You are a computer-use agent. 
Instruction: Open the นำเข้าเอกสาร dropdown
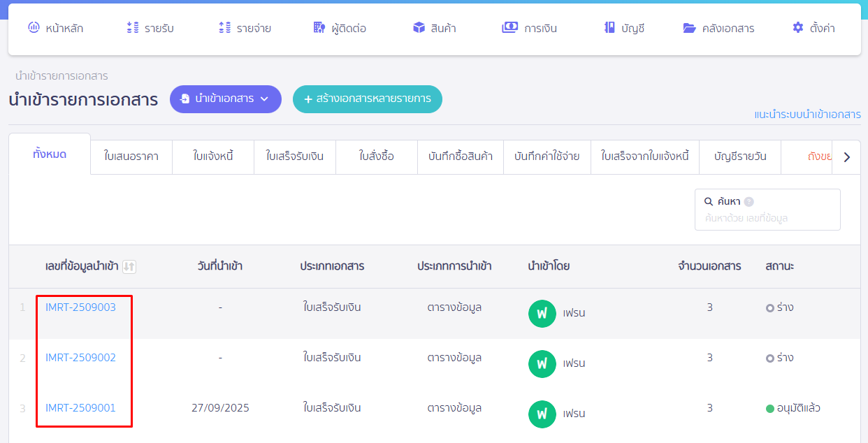pos(225,99)
